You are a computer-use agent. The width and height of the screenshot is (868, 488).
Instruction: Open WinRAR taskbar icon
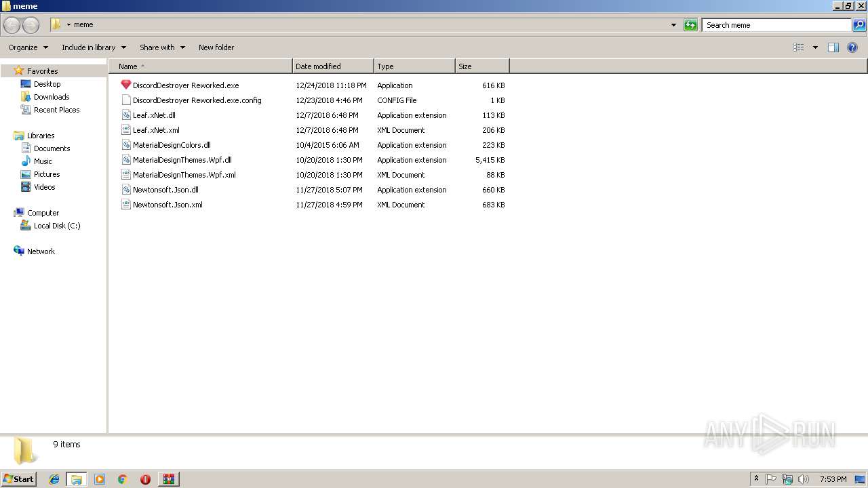point(168,479)
